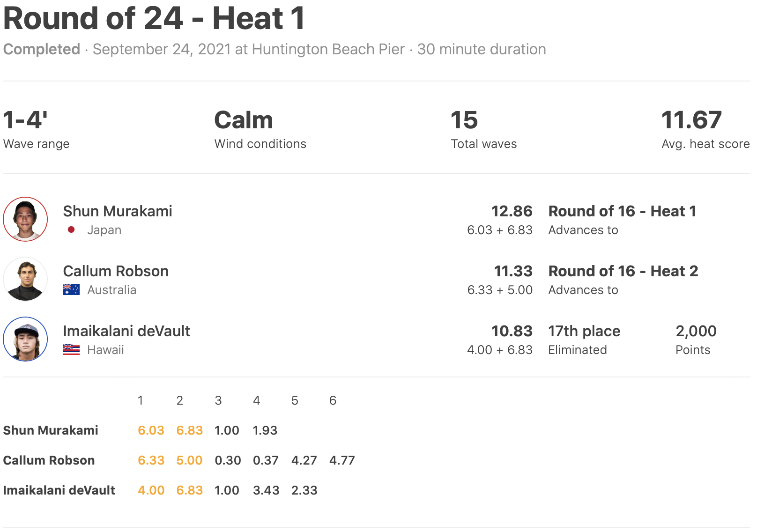
Task: Open Shun Murakami's athlete name link
Action: pyautogui.click(x=118, y=211)
